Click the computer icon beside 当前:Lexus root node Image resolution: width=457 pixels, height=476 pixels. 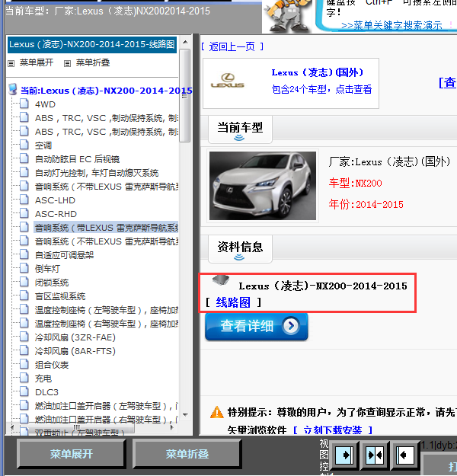pyautogui.click(x=13, y=90)
